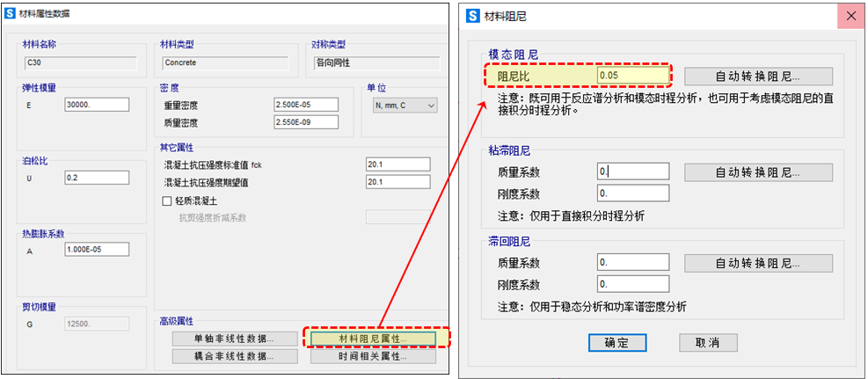Screen dimensions: 868x379
Task: Open the 单位 dropdown N, mm, C
Action: (405, 106)
